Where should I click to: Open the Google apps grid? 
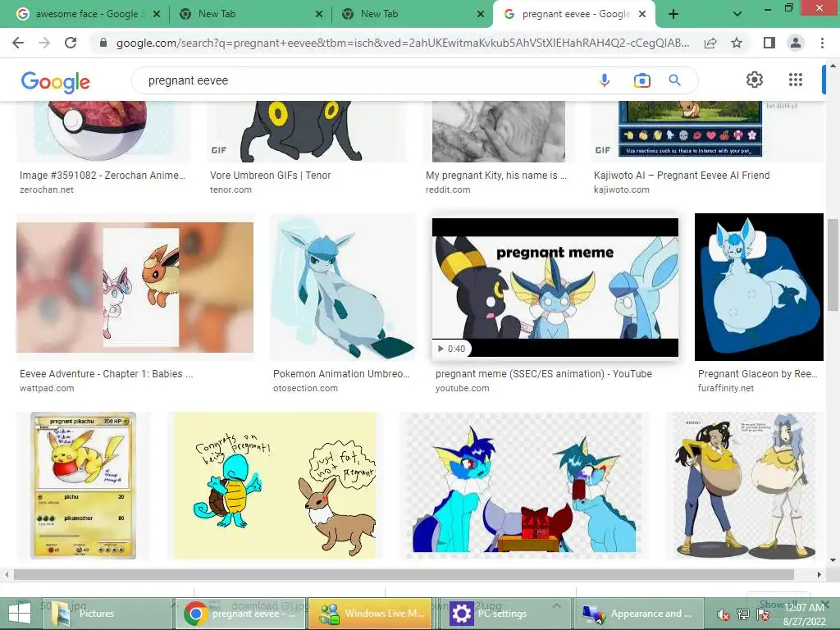(x=796, y=80)
